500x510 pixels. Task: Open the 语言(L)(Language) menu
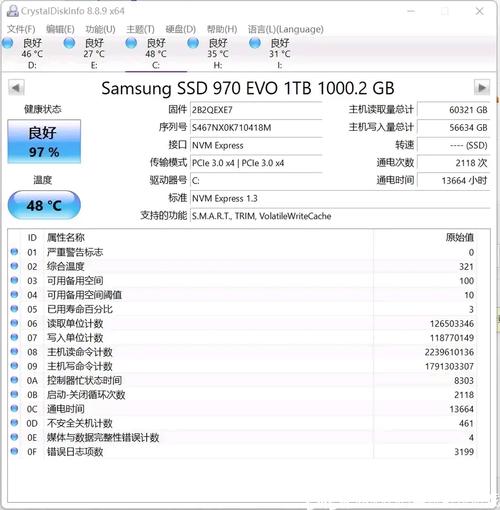coord(286,29)
